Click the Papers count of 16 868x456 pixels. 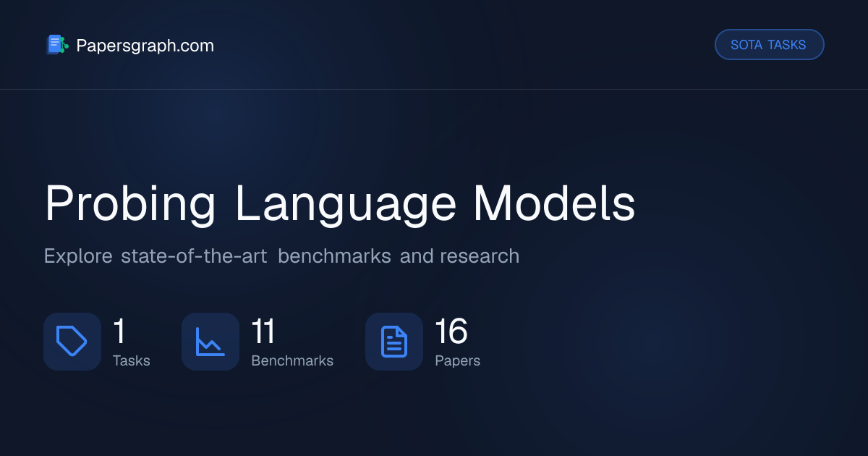[x=451, y=332]
